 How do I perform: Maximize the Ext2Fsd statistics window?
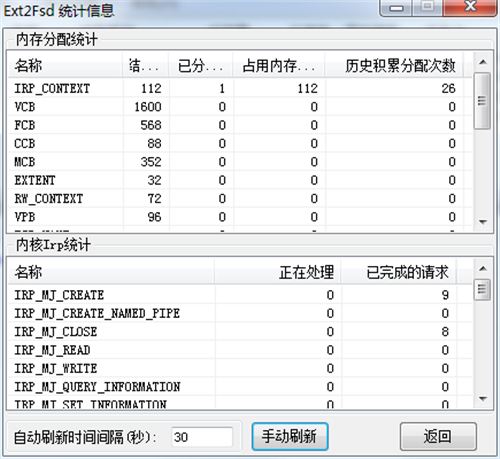pyautogui.click(x=428, y=7)
